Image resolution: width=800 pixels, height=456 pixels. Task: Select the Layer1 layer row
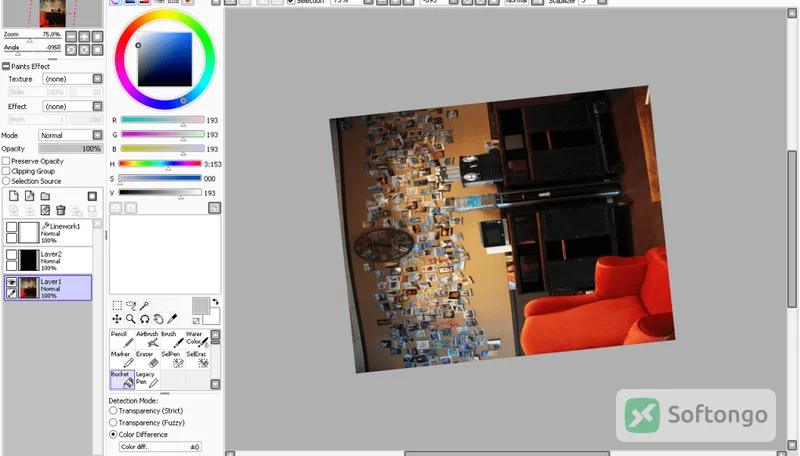[48, 288]
